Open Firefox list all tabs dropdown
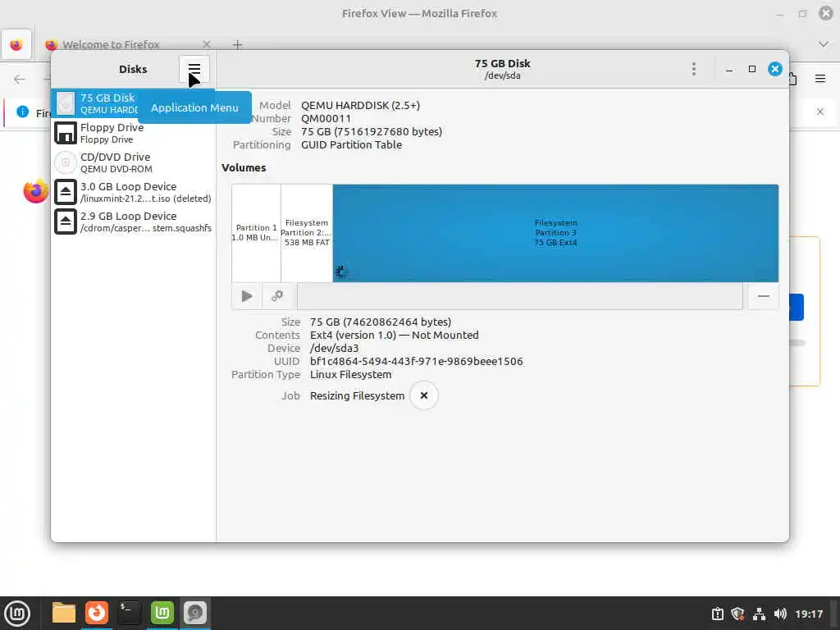Viewport: 840px width, 630px height. tap(824, 44)
